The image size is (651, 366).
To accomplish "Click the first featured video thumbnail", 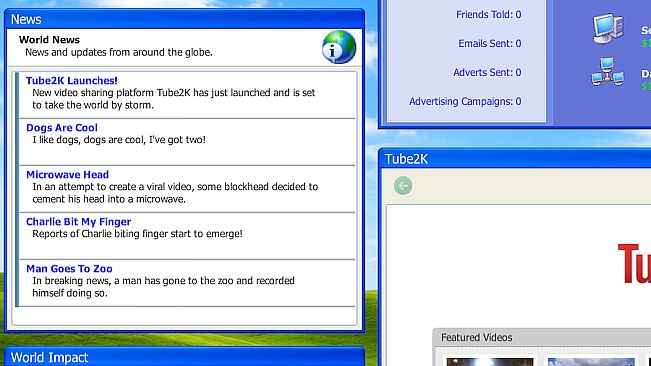I will [489, 362].
